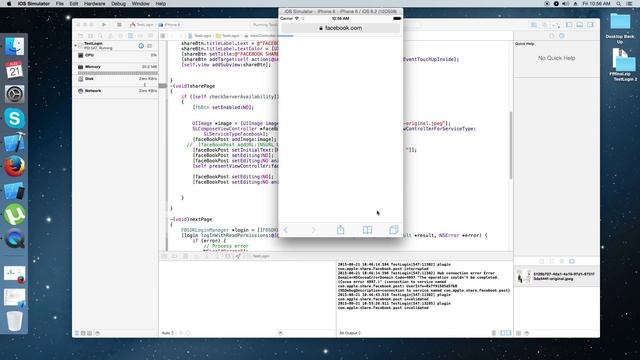Viewport: 640px width, 360px height.
Task: Click the nextPage method name in code
Action: [x=201, y=219]
